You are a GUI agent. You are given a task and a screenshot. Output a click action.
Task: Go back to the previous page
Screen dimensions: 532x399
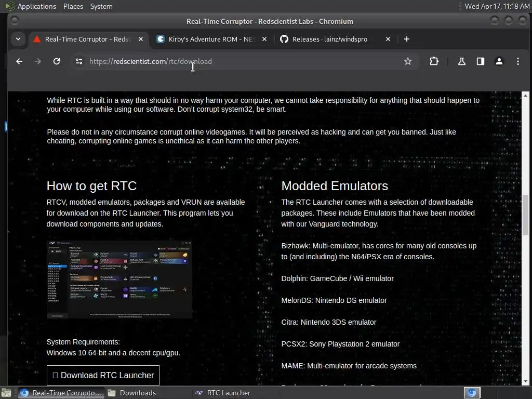(x=19, y=61)
